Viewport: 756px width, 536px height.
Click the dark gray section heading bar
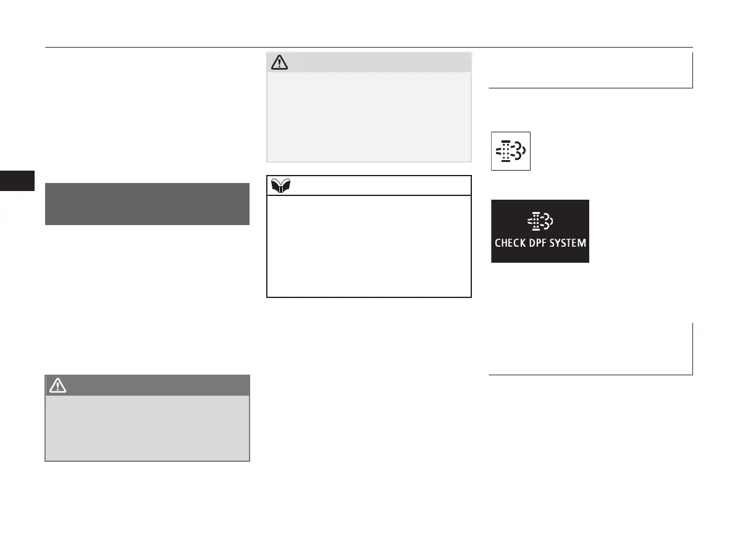tap(147, 204)
